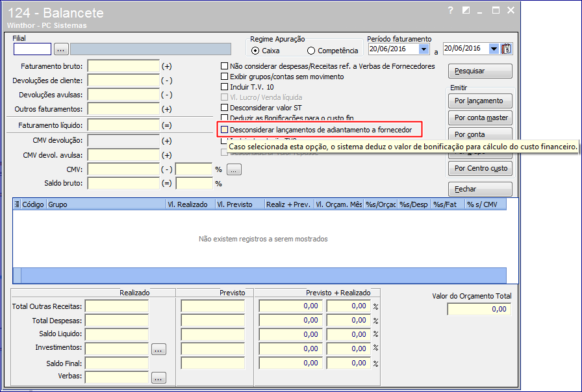Image resolution: width=582 pixels, height=392 pixels.
Task: Click the Outros faturamentos field
Action: point(123,109)
